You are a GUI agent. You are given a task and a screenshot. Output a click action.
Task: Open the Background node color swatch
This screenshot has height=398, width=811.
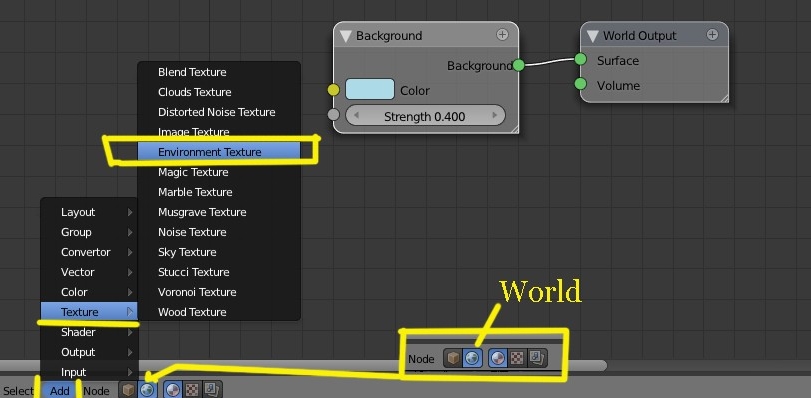pyautogui.click(x=370, y=89)
